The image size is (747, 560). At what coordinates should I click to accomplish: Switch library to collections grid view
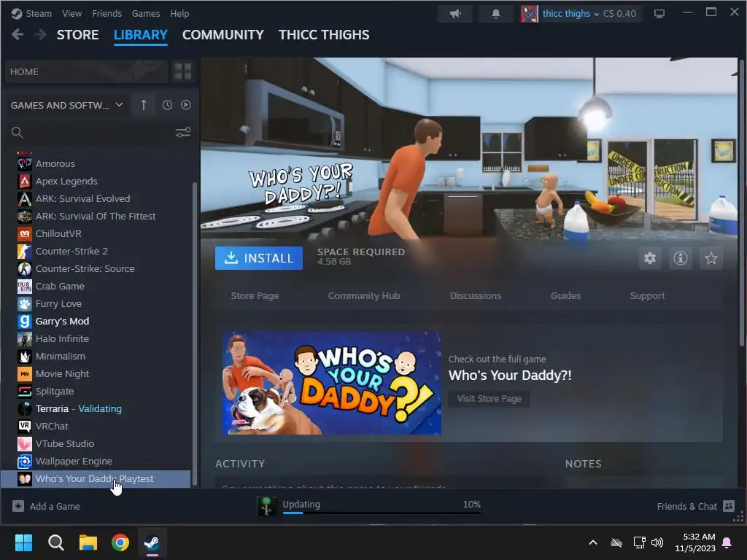click(x=182, y=71)
